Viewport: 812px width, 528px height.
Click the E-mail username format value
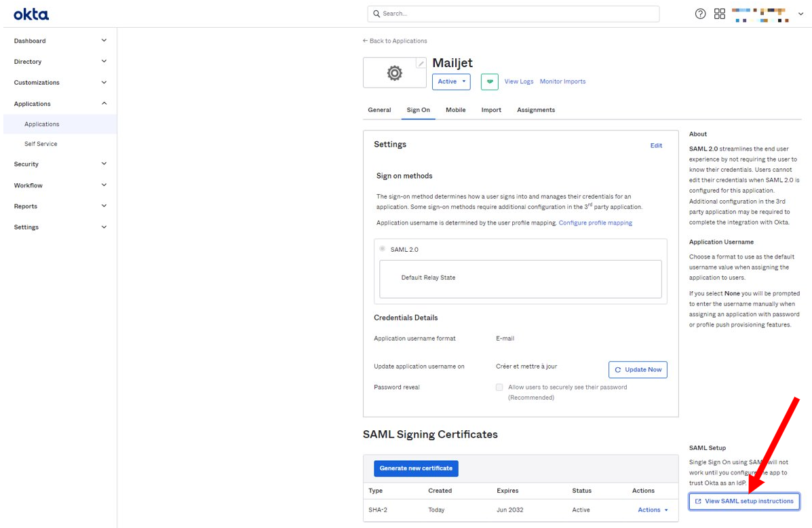tap(505, 339)
